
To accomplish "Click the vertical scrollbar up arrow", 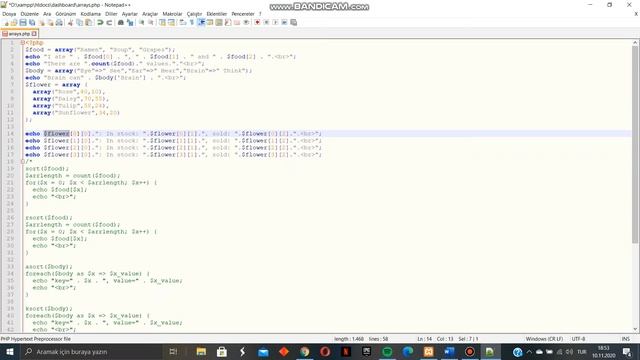I will tap(636, 42).
